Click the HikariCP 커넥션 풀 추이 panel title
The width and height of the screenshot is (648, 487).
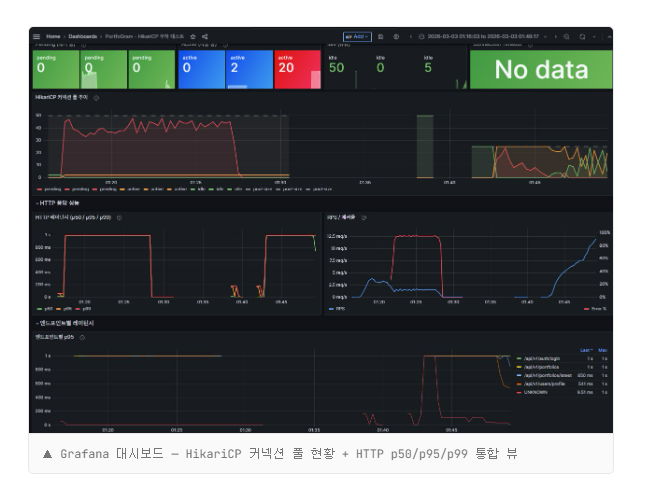(x=61, y=98)
